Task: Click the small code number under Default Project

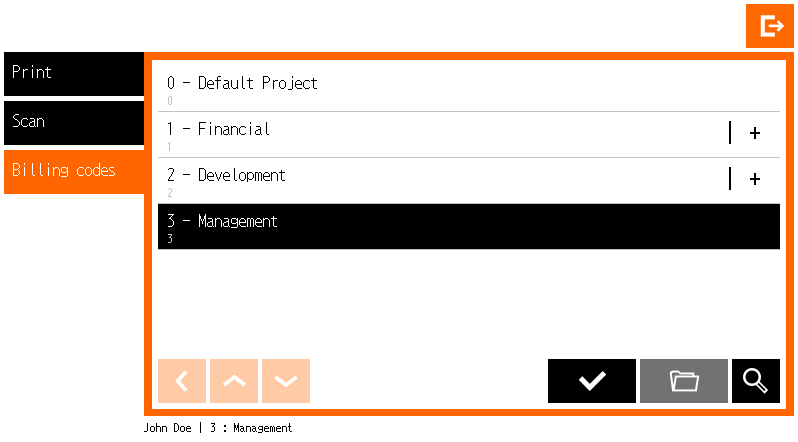Action: click(170, 101)
